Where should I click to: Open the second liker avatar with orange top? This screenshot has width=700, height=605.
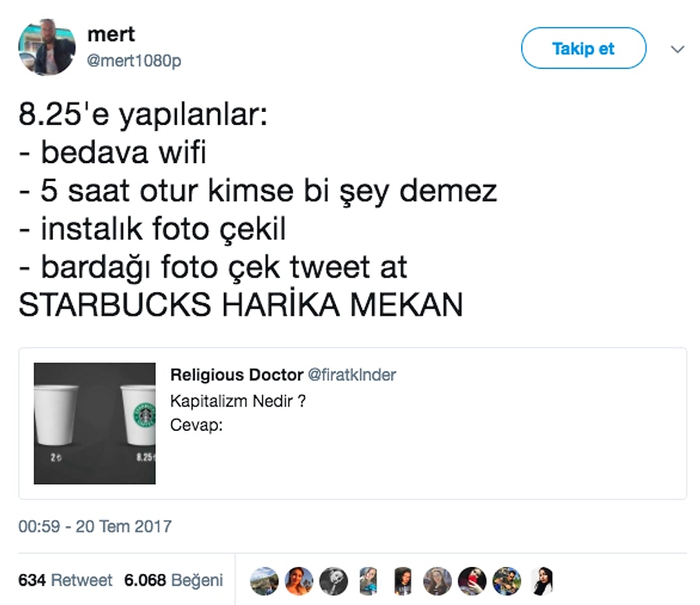(x=299, y=581)
